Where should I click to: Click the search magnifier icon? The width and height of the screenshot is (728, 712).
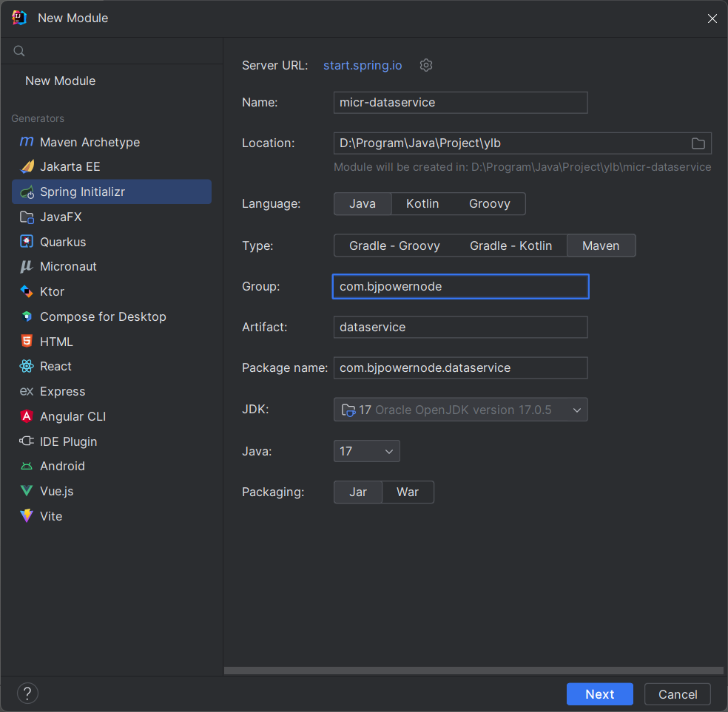(19, 51)
